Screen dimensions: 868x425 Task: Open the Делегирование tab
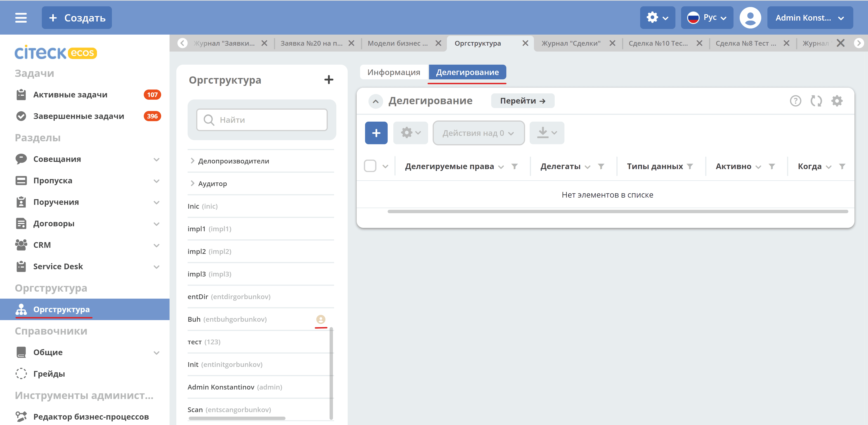(467, 72)
